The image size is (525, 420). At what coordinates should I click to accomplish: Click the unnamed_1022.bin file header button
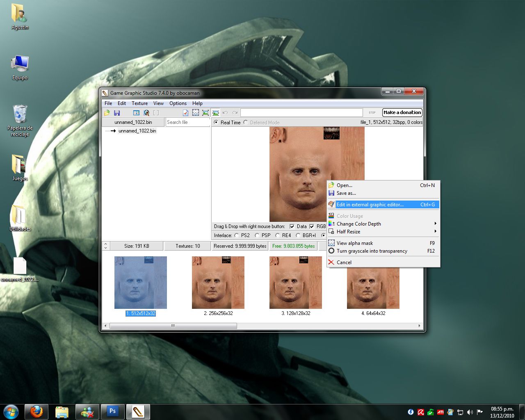click(133, 122)
